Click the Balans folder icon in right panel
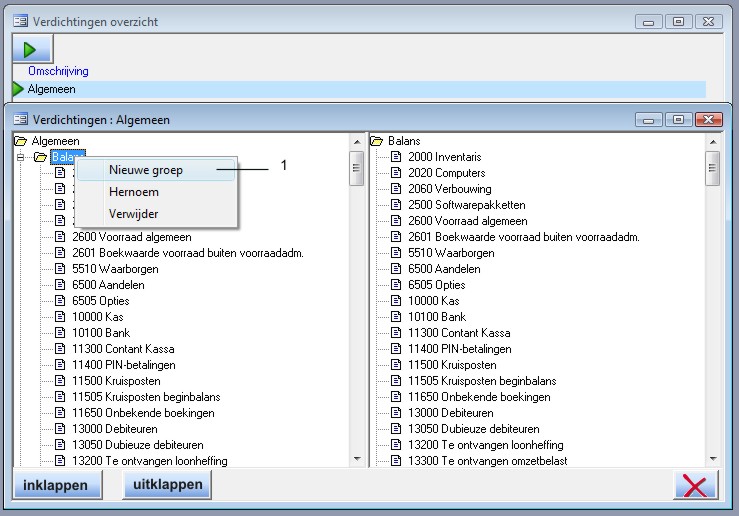 pyautogui.click(x=377, y=141)
